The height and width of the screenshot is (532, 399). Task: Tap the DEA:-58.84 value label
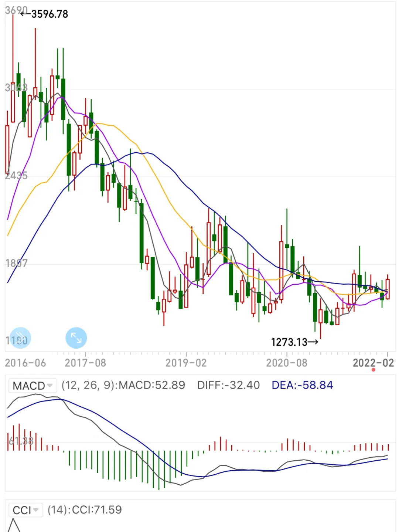[302, 385]
